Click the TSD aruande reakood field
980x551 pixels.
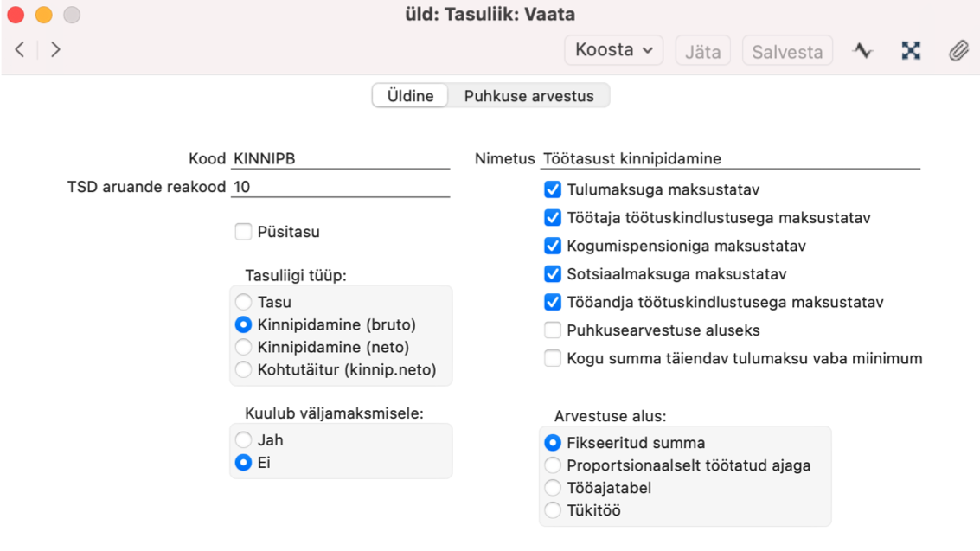coord(341,187)
